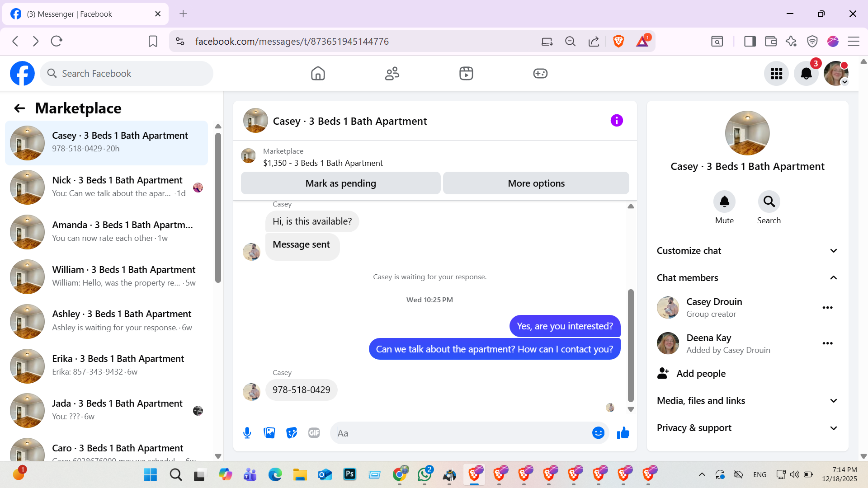The width and height of the screenshot is (868, 488).
Task: Click the message thread scrollbar
Action: [631, 346]
